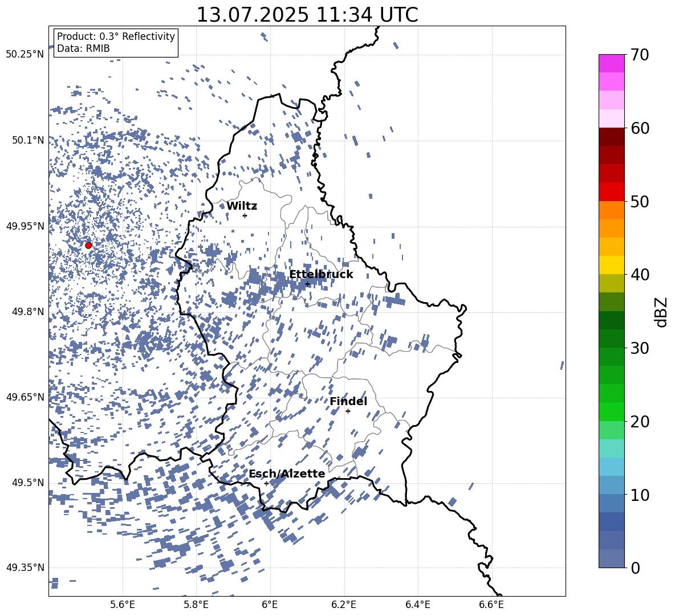Click the 50.25°N latitude label

point(25,55)
